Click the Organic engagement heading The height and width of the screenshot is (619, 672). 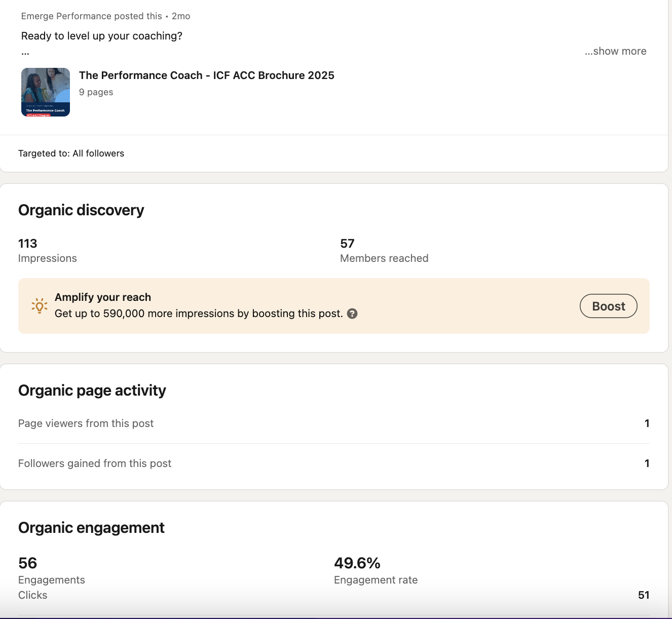tap(91, 528)
